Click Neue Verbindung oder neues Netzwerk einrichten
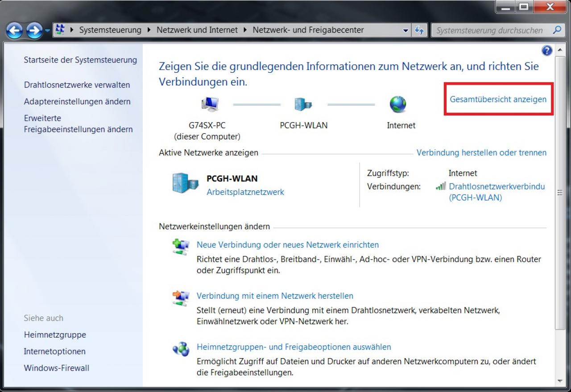 [288, 245]
